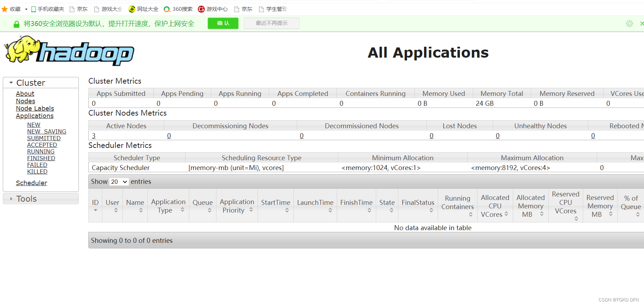
Task: Sort table by Allocated Memory MB column
Action: (542, 214)
